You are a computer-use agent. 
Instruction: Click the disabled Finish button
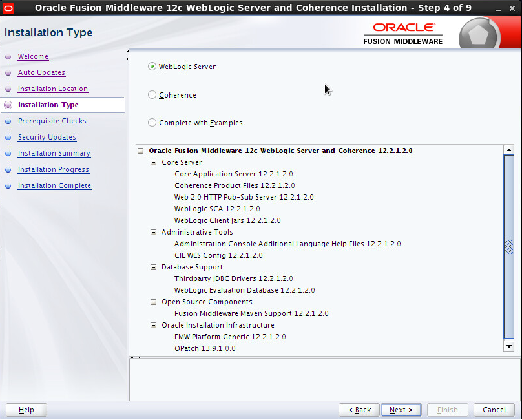[448, 410]
